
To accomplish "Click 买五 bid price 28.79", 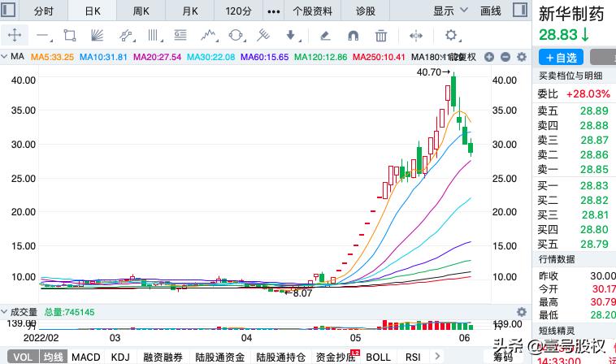I will pyautogui.click(x=594, y=244).
